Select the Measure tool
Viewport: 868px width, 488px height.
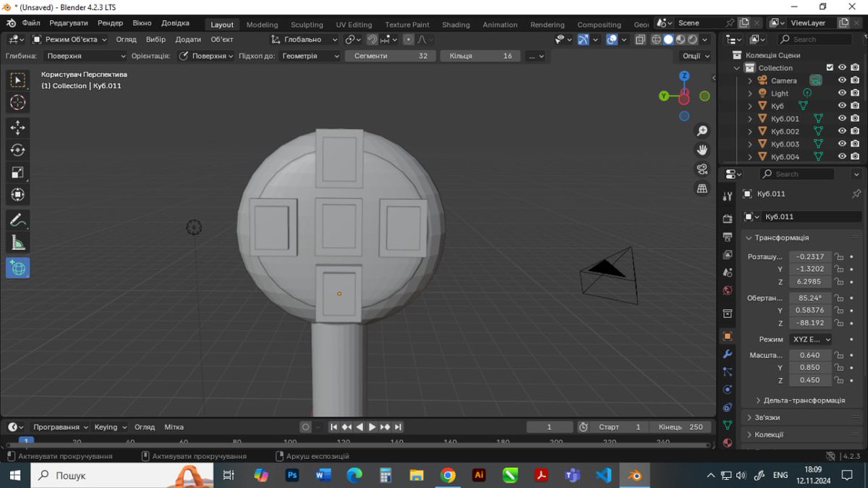(x=18, y=243)
